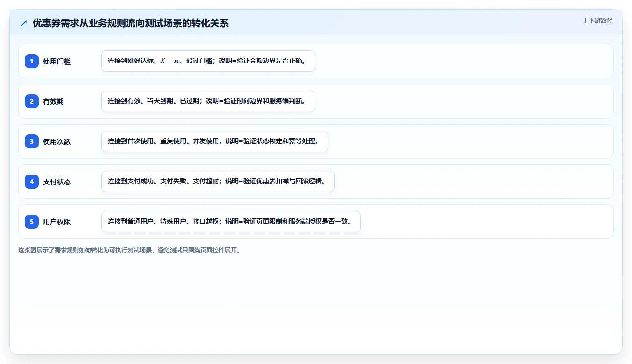Click the box describing 验证时间边界和服务端判断
The height and width of the screenshot is (364, 632).
pyautogui.click(x=208, y=101)
